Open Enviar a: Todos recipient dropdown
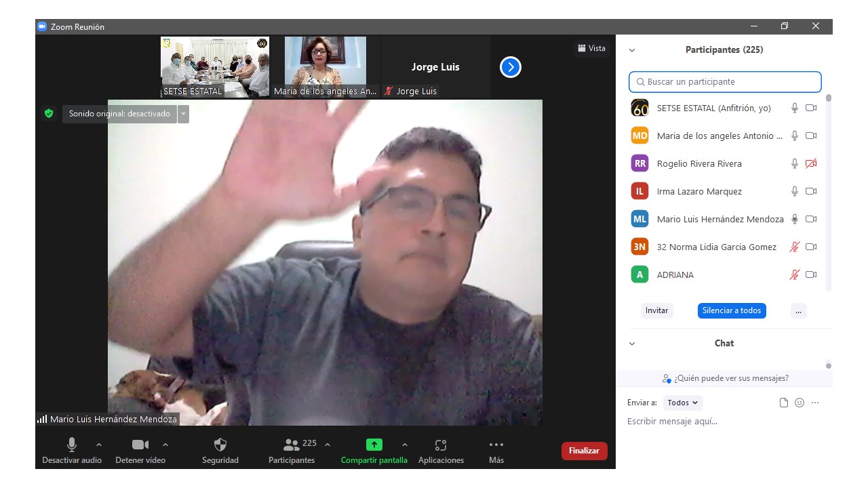The width and height of the screenshot is (868, 488). click(683, 403)
